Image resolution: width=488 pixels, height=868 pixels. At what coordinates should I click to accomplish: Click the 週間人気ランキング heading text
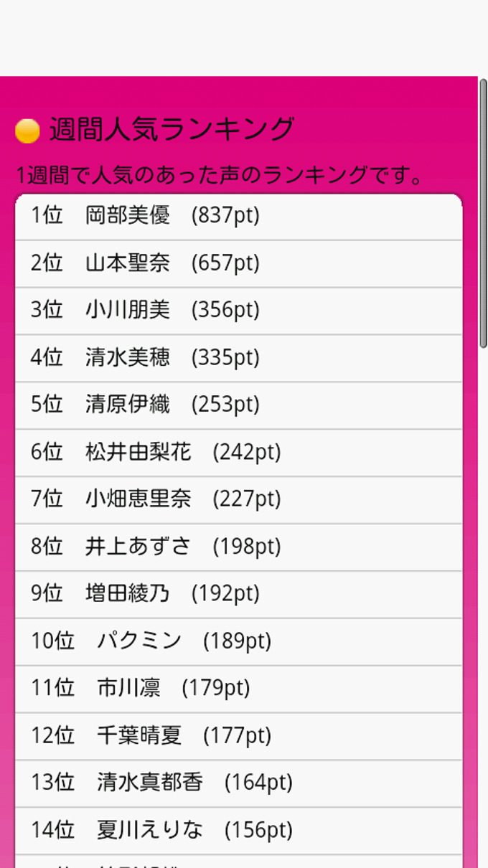click(172, 131)
